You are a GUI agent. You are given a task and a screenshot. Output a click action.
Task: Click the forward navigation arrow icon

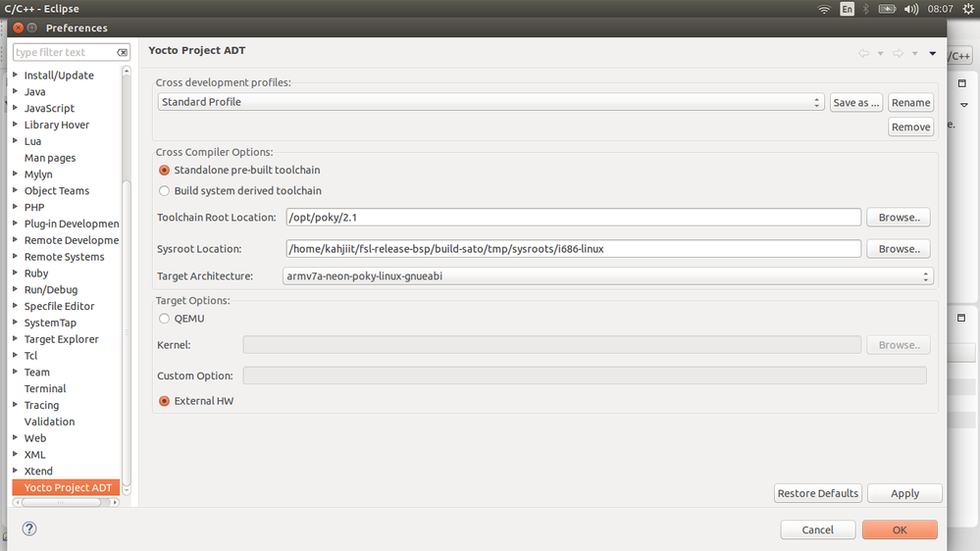(898, 53)
